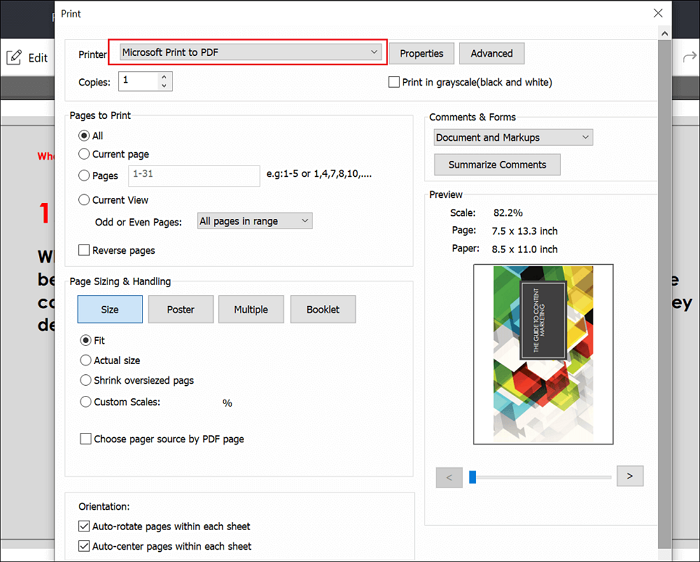Go to next preview page arrow

tap(630, 476)
